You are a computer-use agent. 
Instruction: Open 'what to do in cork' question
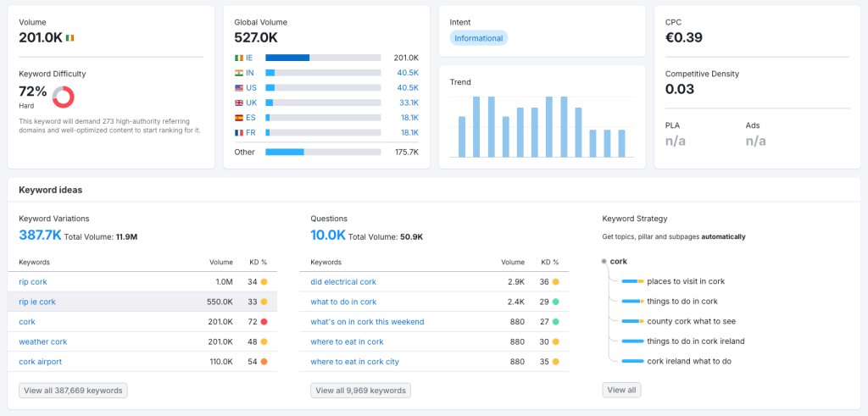tap(343, 302)
